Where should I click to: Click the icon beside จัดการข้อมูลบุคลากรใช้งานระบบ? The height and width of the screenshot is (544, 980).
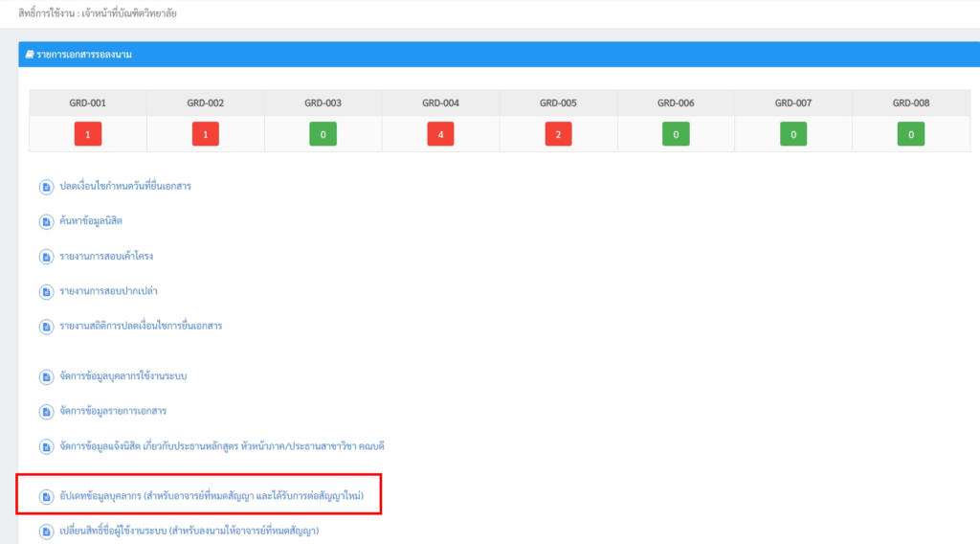click(45, 376)
